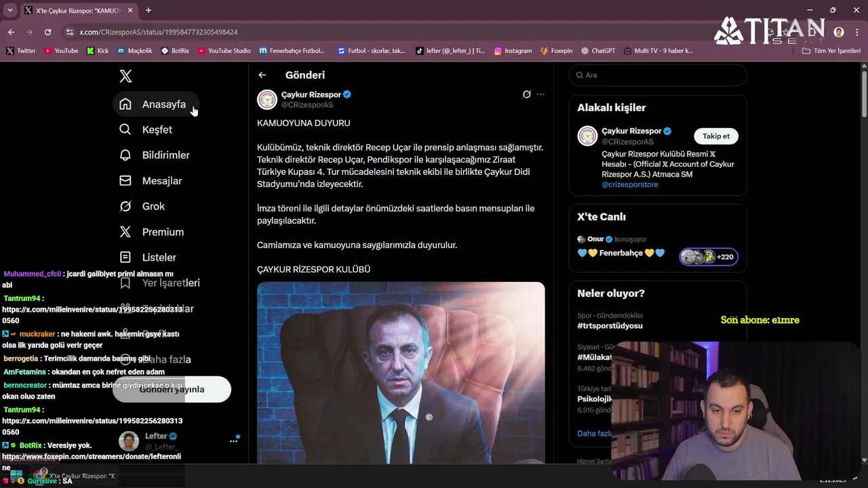The width and height of the screenshot is (868, 488).
Task: Open @crizesporstore link
Action: [630, 184]
